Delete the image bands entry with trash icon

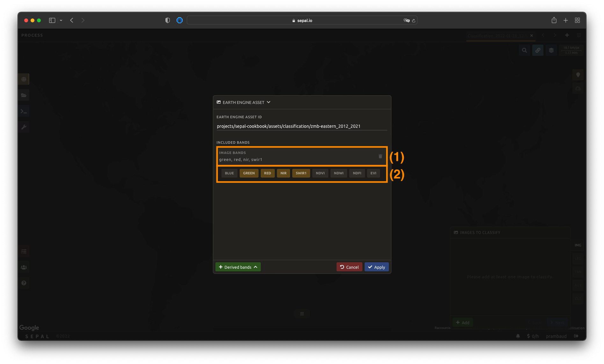[380, 156]
